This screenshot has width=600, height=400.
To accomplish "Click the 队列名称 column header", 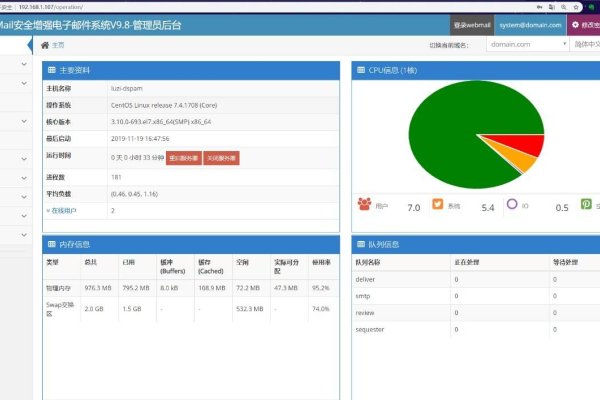I will click(368, 262).
